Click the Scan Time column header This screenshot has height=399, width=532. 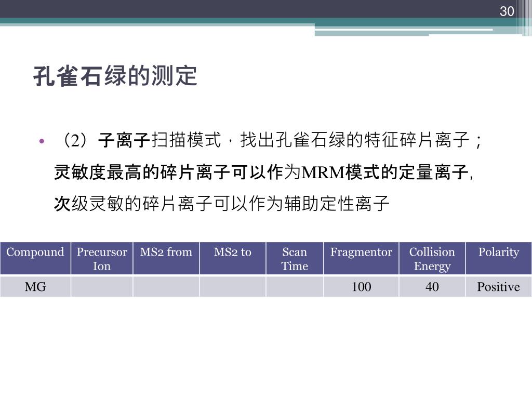pyautogui.click(x=295, y=258)
